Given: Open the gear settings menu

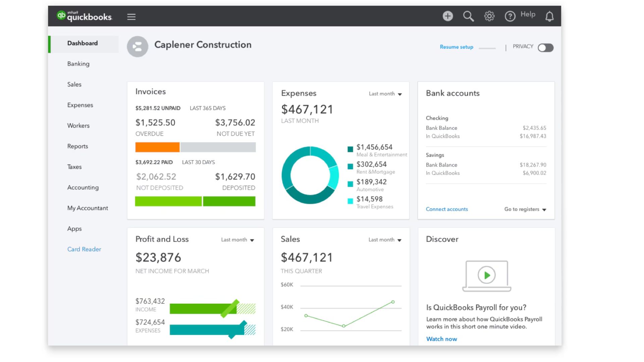Looking at the screenshot, I should [489, 16].
